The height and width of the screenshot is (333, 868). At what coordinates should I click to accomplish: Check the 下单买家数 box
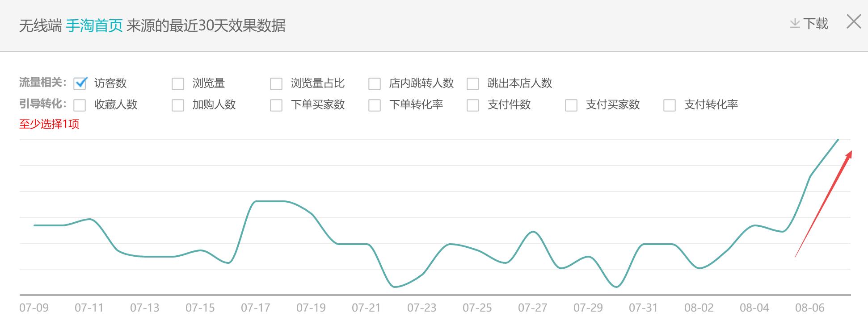point(276,105)
